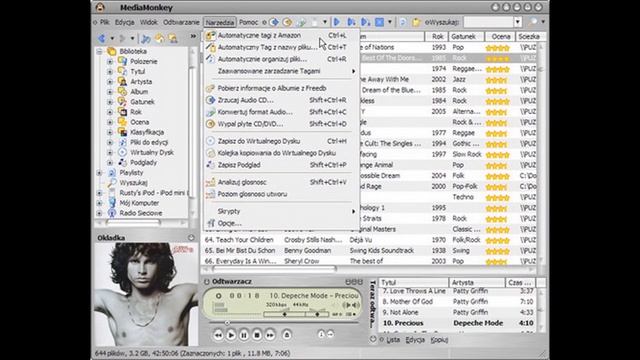The height and width of the screenshot is (360, 640).
Task: Click the Wypal plyte CD/DVD icon
Action: point(210,124)
